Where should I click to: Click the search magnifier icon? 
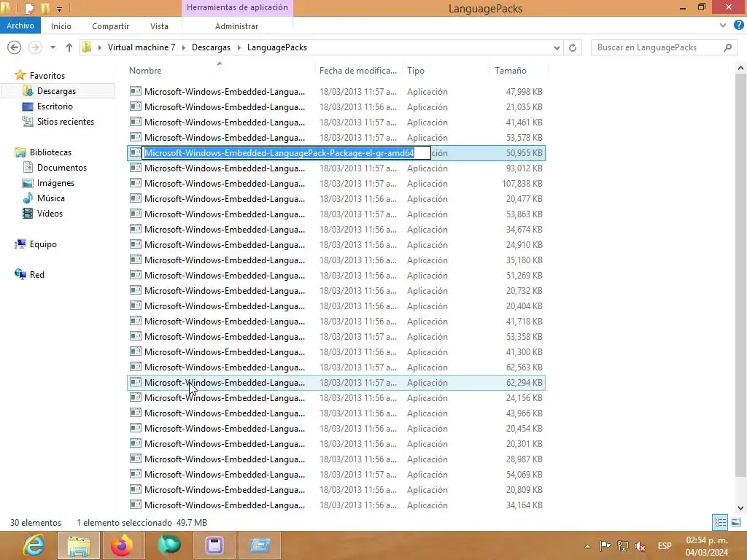click(x=727, y=47)
